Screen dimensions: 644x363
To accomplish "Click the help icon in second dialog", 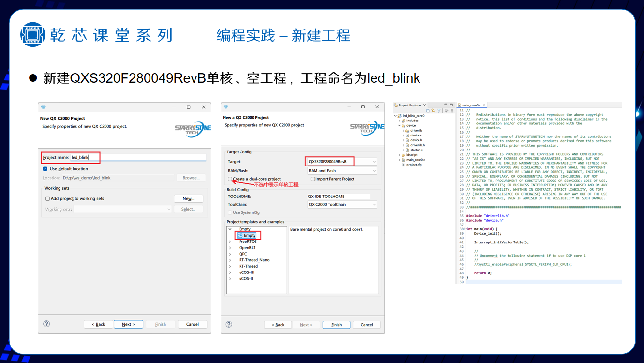I will (x=229, y=325).
